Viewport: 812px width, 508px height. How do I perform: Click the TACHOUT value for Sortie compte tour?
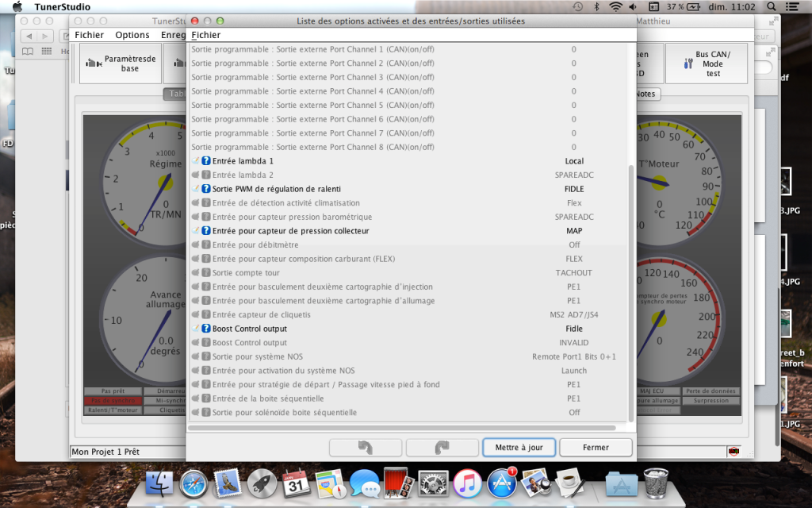[x=574, y=273]
